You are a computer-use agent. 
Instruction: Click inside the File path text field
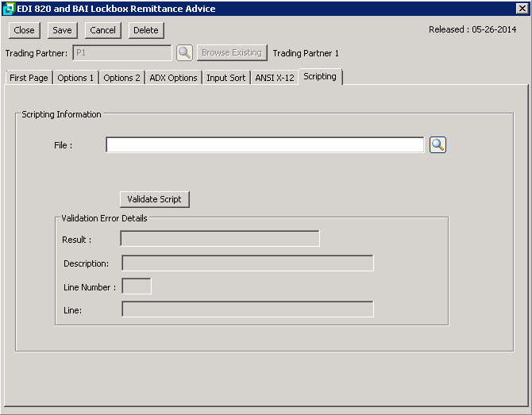(264, 144)
